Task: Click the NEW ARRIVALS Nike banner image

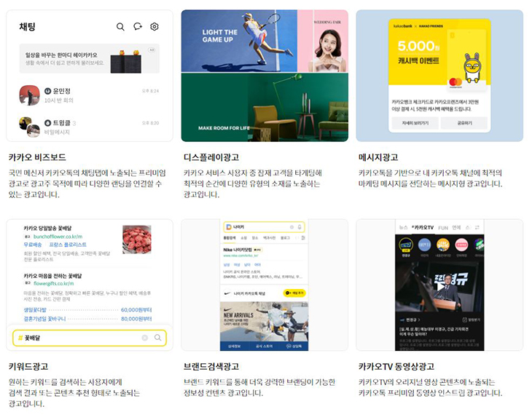Action: pyautogui.click(x=265, y=322)
